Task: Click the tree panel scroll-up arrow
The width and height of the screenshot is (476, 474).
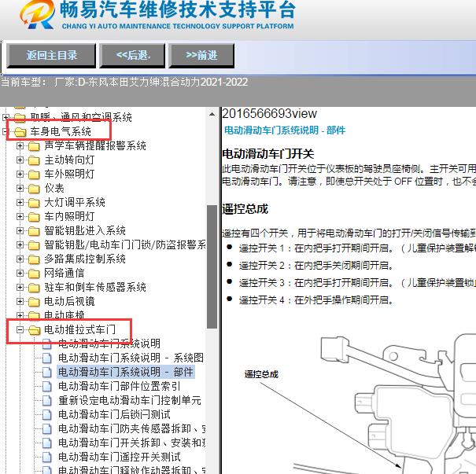Action: tap(212, 114)
